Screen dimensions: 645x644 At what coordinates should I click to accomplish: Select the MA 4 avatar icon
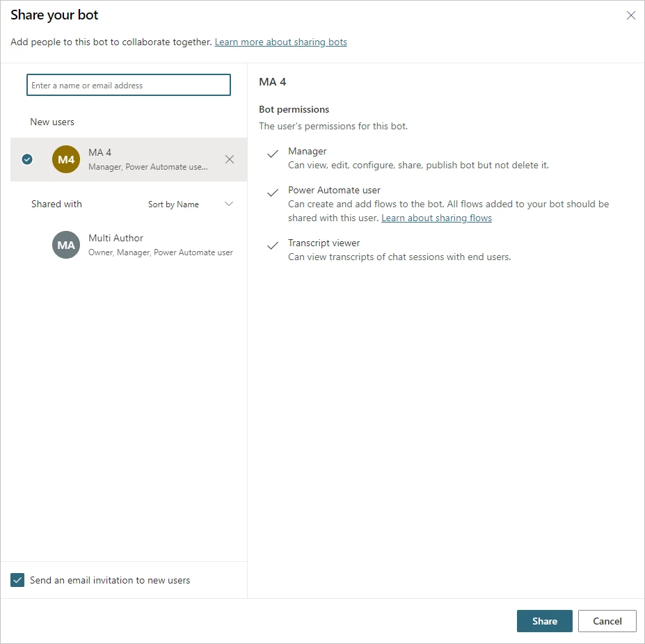point(65,159)
